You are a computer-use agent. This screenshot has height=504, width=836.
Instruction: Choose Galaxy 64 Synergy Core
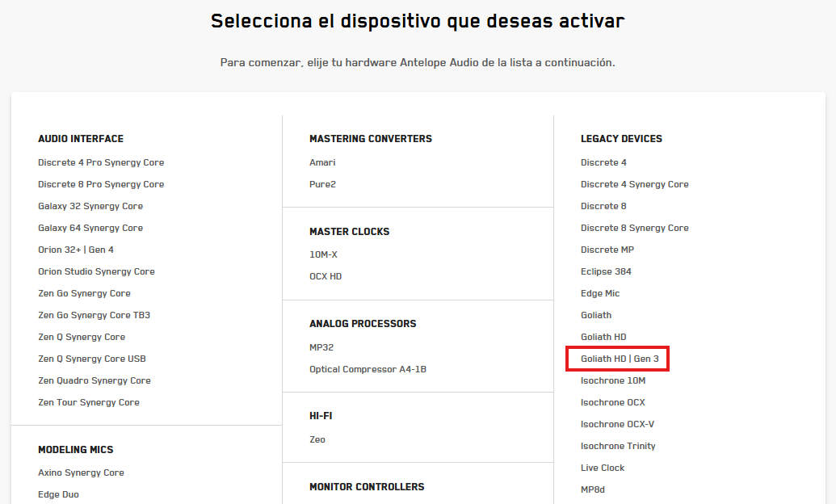[x=90, y=228]
